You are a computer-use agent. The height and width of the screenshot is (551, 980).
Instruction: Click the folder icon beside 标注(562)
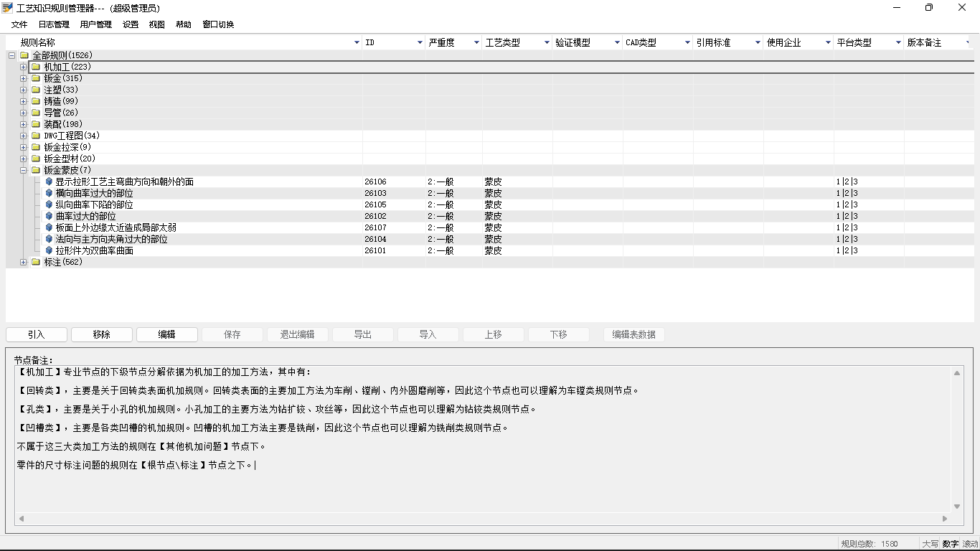pos(36,262)
